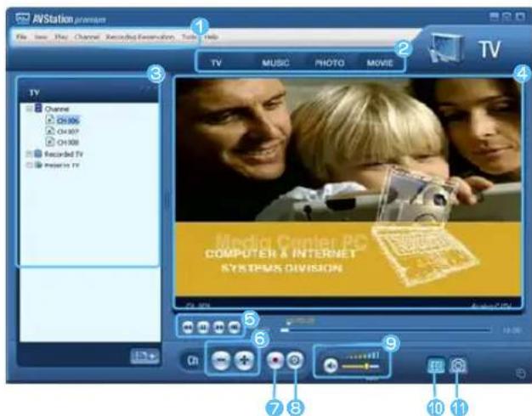Click the fast-forward playback button
The height and width of the screenshot is (416, 532).
[x=218, y=327]
